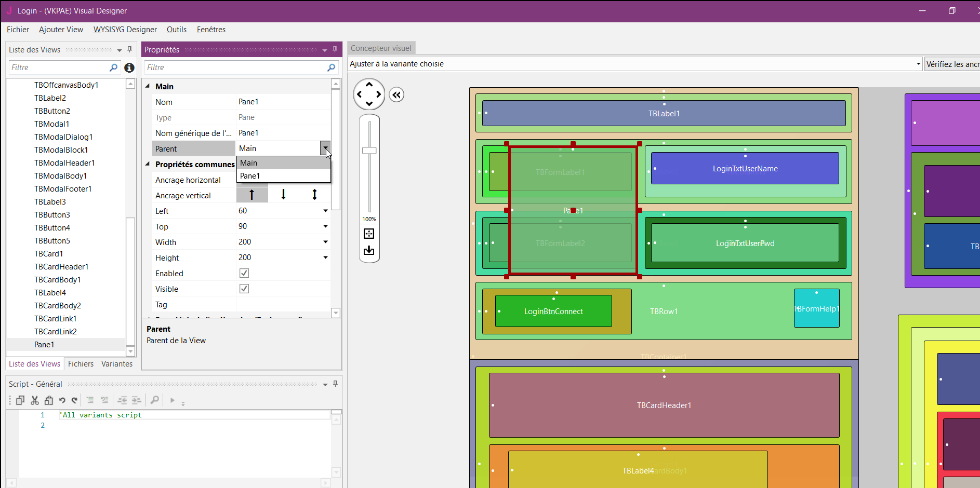Select TBCardHeader1 block in designer
980x488 pixels.
tap(664, 405)
